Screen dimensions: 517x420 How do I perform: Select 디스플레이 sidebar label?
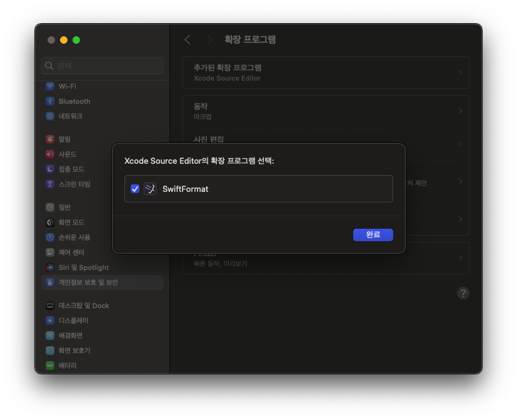(x=74, y=321)
